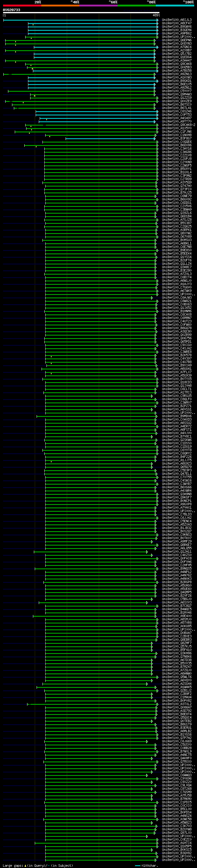This screenshot has height=868, width=197.
Task: Click the orange ~40% identity legend segment
Action: click(x=60, y=6)
